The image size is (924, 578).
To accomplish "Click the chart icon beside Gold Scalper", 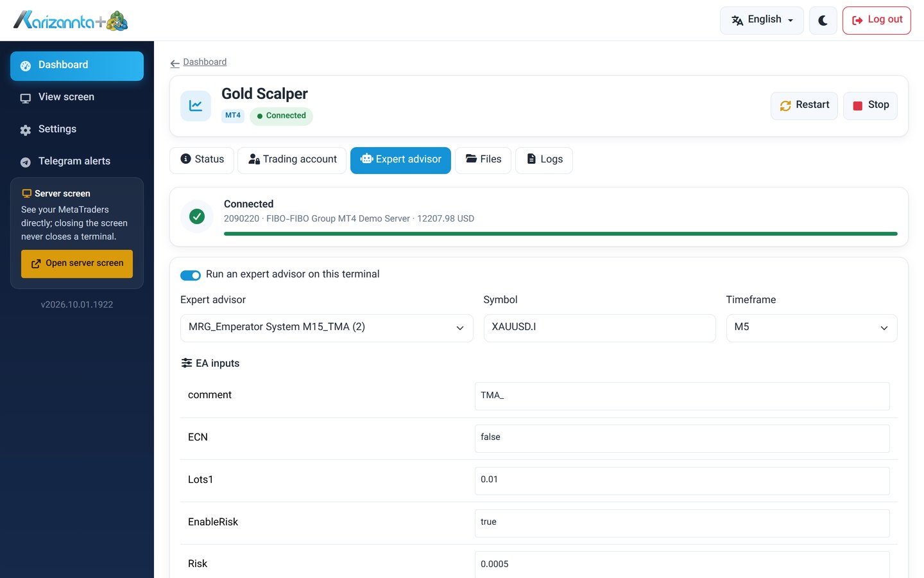I will pyautogui.click(x=196, y=105).
